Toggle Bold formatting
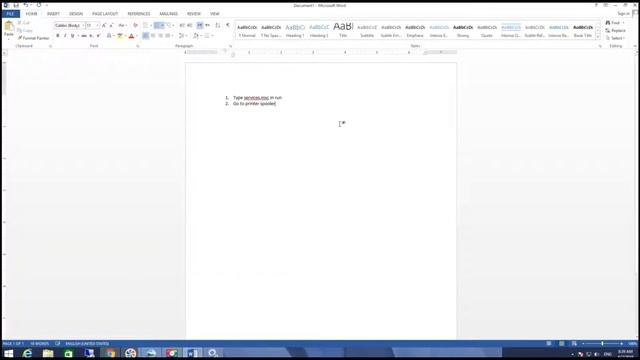This screenshot has width=640, height=360. click(58, 36)
